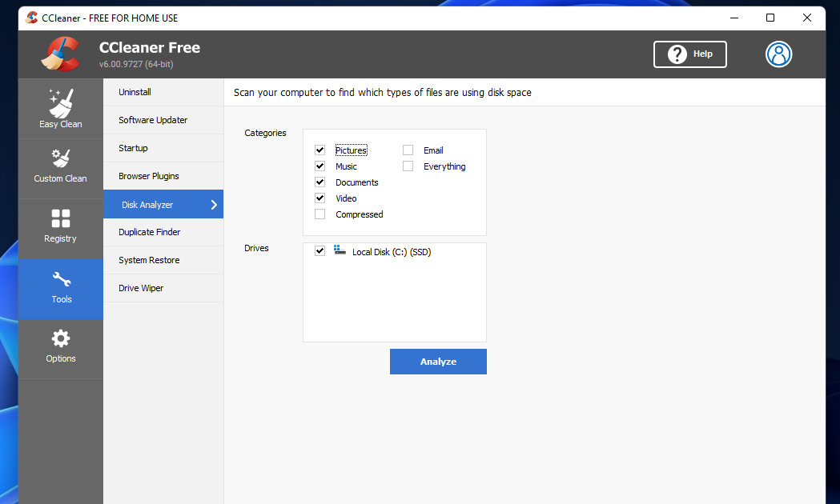The height and width of the screenshot is (504, 840).
Task: Select the Tools wrench icon
Action: point(61,279)
